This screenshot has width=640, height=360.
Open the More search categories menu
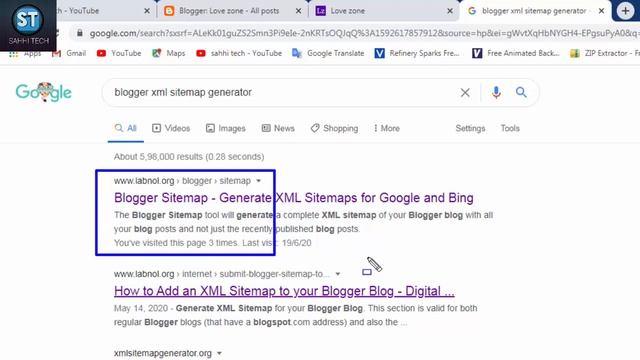(387, 128)
